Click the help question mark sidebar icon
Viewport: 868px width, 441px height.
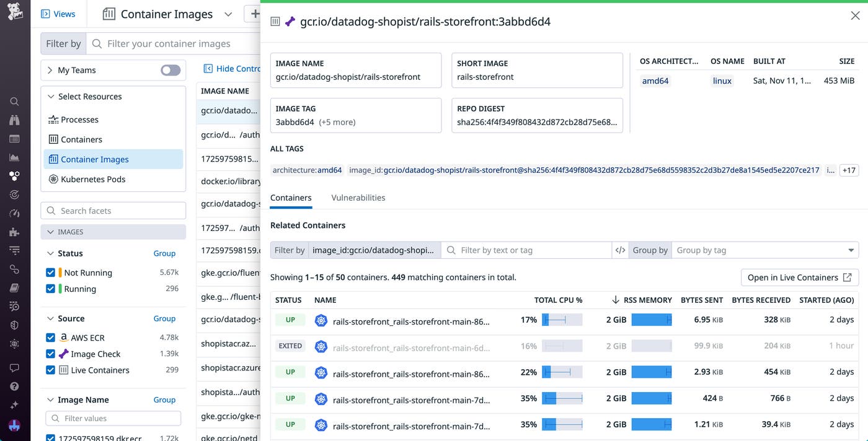pos(15,386)
